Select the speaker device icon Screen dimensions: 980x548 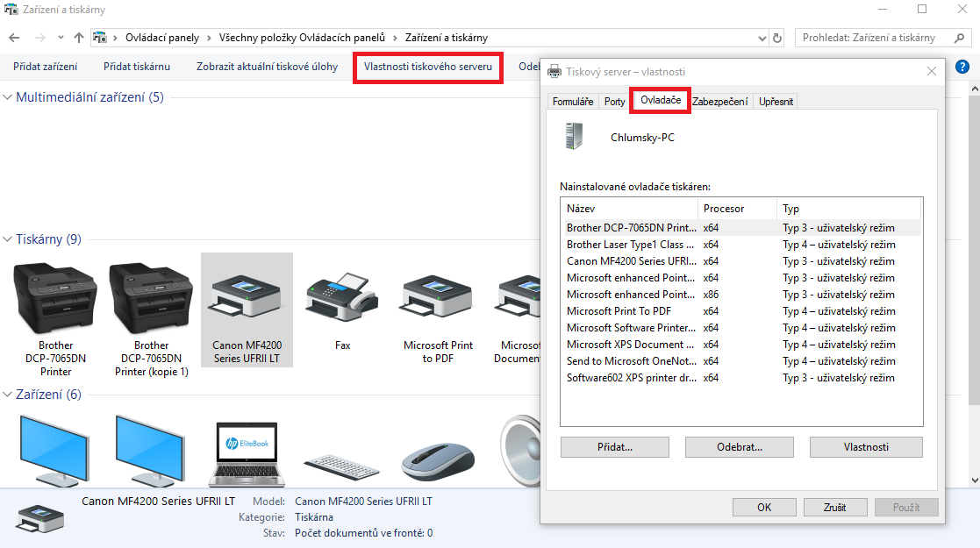(x=520, y=450)
